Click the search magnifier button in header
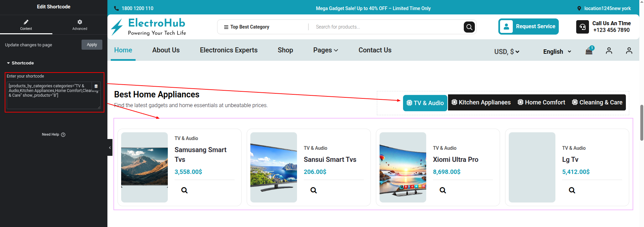The width and height of the screenshot is (644, 227). coord(469,27)
